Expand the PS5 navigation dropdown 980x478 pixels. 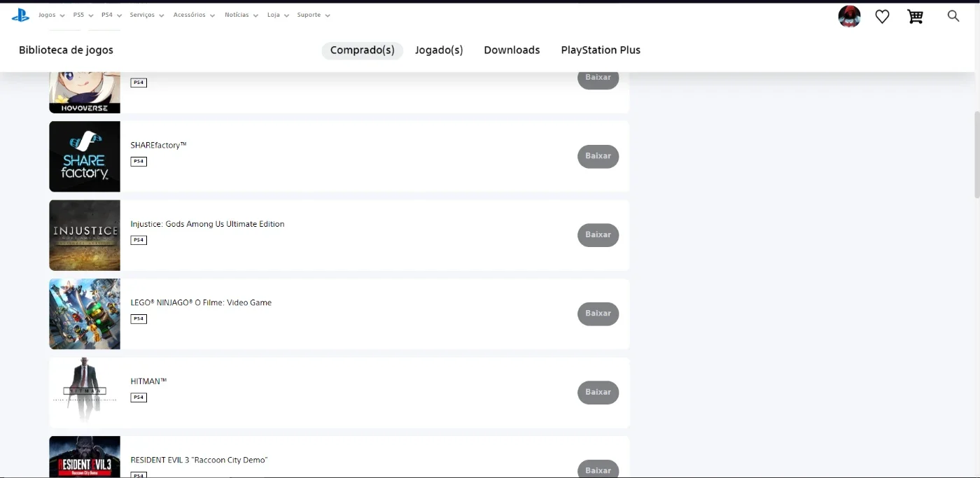[83, 15]
